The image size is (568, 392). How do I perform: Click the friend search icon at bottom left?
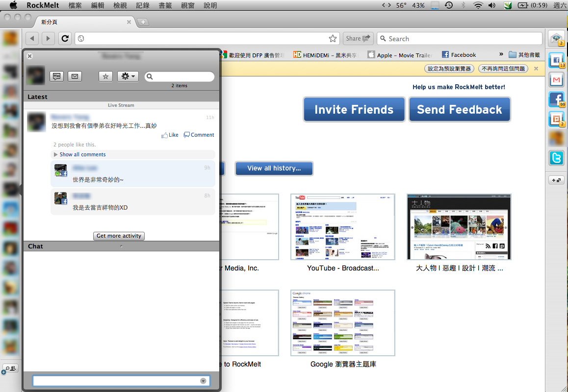click(10, 368)
